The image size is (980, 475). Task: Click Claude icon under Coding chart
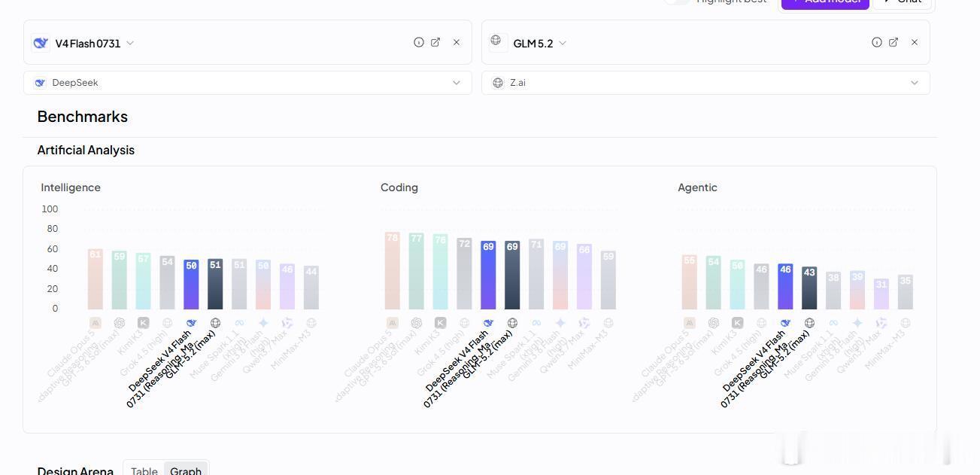[x=393, y=323]
